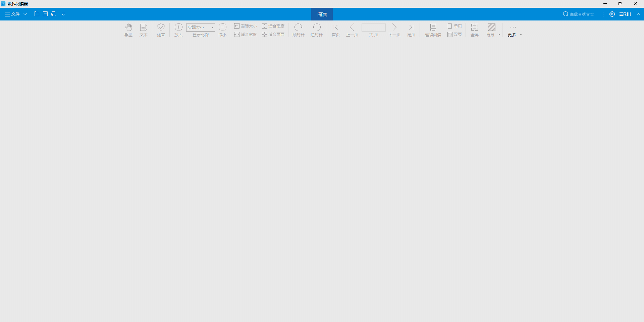
Task: Open the 文件 (File) menu
Action: pos(16,14)
